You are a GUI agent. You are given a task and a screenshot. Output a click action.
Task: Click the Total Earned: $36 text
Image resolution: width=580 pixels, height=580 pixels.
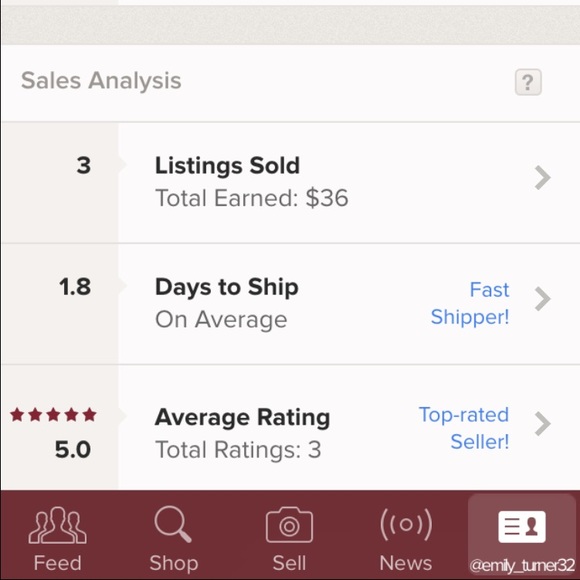point(252,198)
